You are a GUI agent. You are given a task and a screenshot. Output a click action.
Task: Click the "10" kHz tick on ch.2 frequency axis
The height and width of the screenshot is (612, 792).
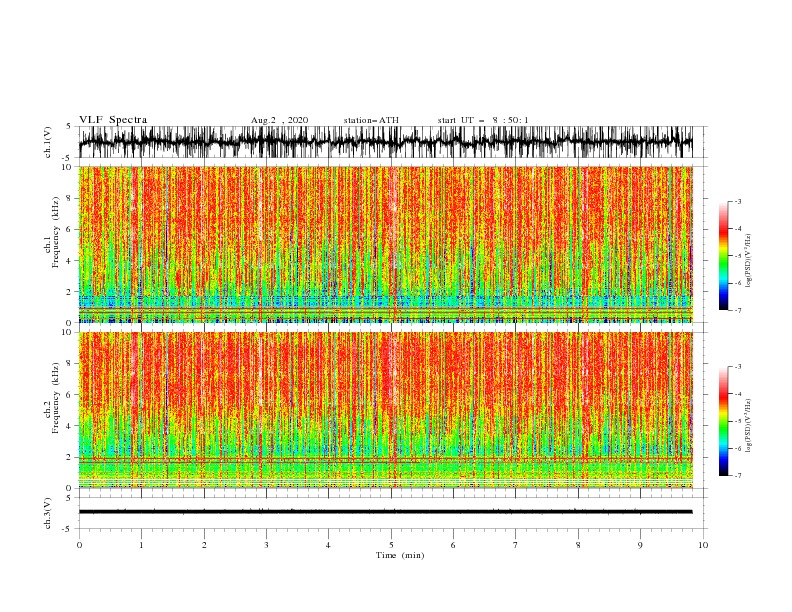tap(68, 332)
